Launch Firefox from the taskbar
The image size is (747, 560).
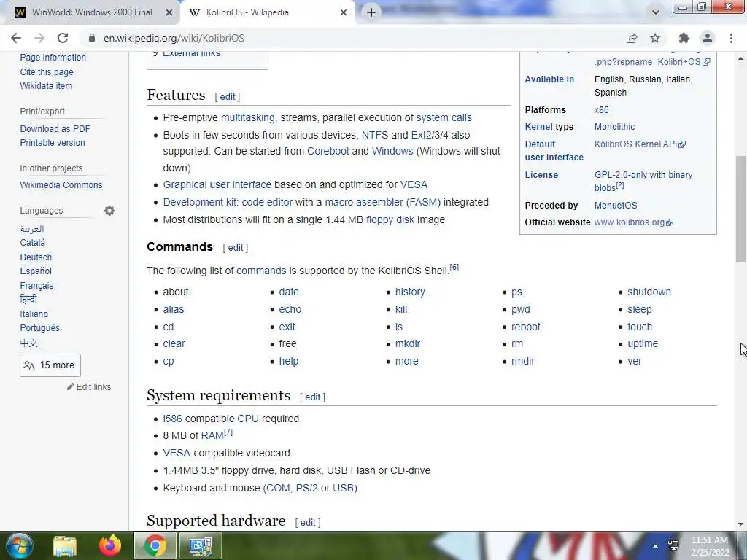pos(110,545)
